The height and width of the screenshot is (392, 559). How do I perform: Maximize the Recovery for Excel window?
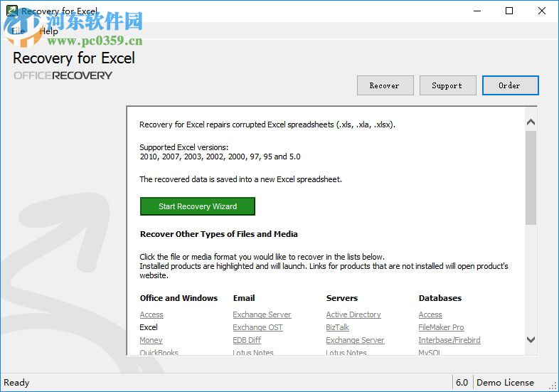coord(509,11)
